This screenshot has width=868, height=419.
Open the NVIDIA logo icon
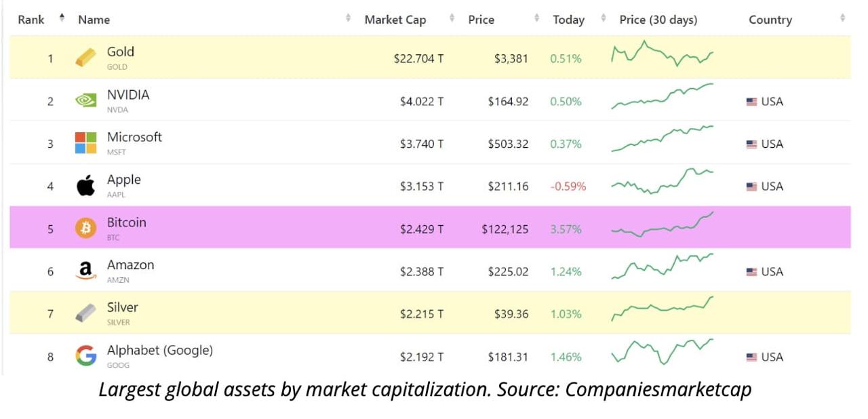[85, 100]
